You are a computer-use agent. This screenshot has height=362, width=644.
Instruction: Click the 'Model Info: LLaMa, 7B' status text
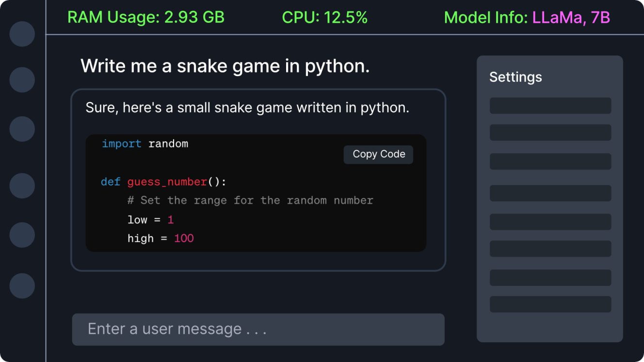pyautogui.click(x=527, y=17)
